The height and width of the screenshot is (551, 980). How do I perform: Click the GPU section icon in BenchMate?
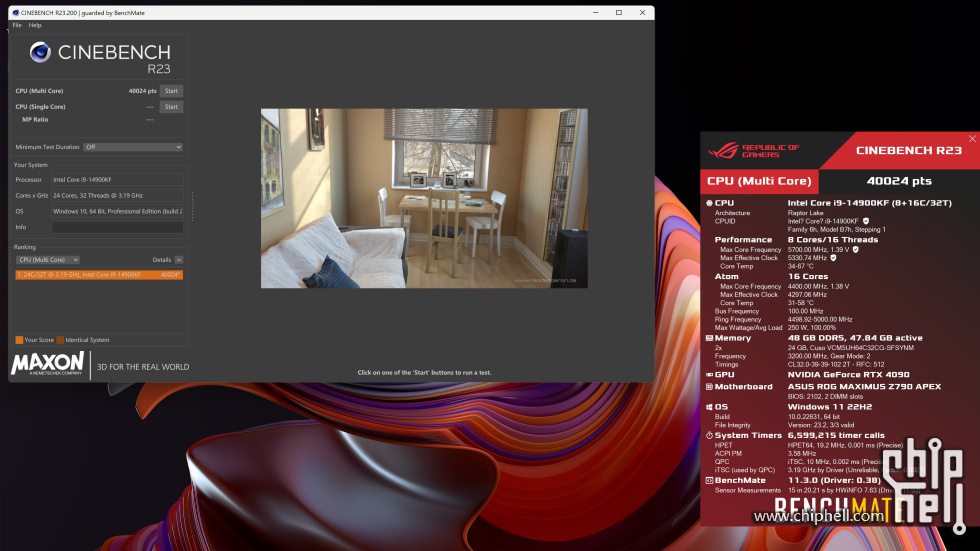[x=709, y=375]
